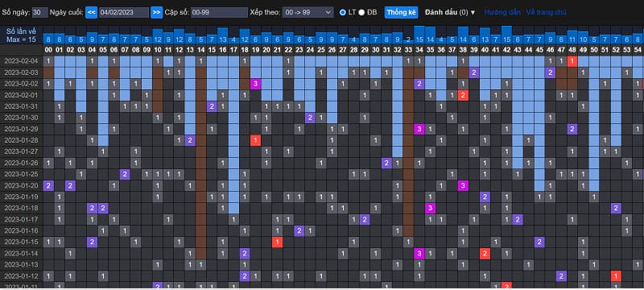Click the previous date << button
Image resolution: width=644 pixels, height=290 pixels.
pyautogui.click(x=91, y=12)
